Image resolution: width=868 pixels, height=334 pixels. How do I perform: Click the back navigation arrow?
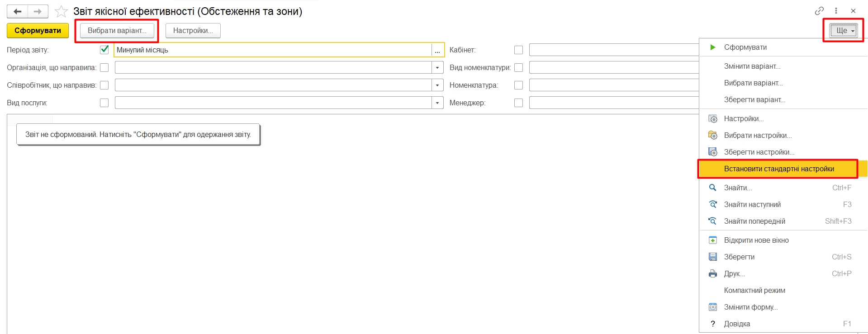[x=18, y=11]
